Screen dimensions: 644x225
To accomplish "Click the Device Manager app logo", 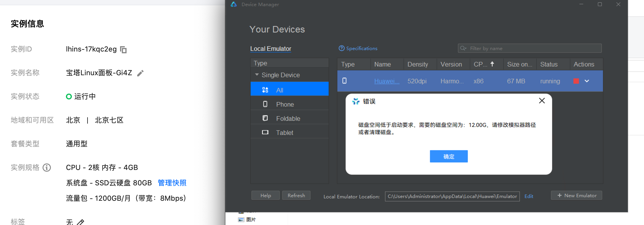I will 234,4.
